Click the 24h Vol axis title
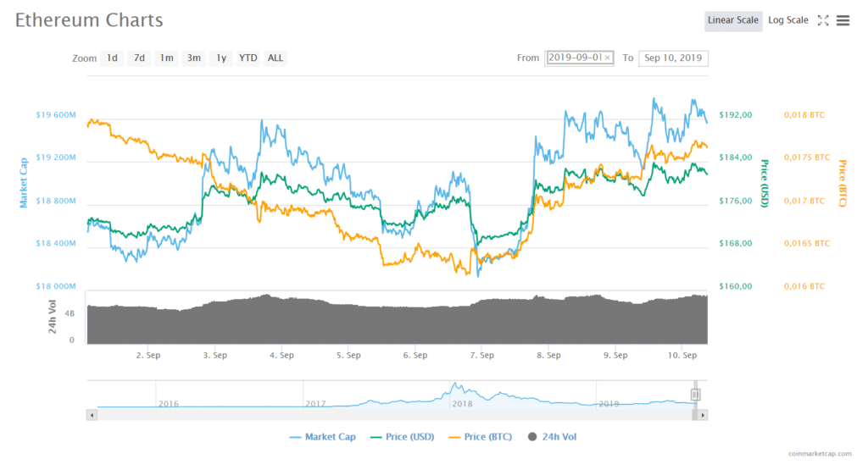Screen dimensions: 868x470 (52, 317)
